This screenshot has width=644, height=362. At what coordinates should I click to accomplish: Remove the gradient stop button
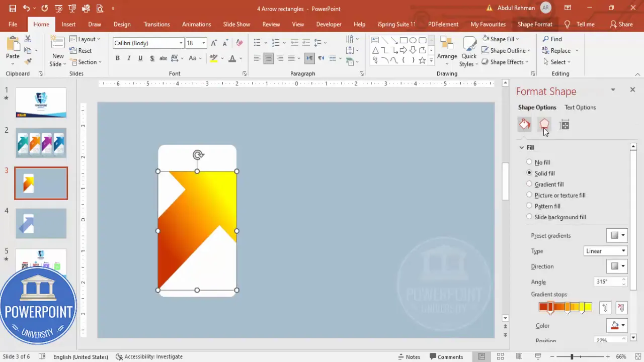pyautogui.click(x=621, y=308)
